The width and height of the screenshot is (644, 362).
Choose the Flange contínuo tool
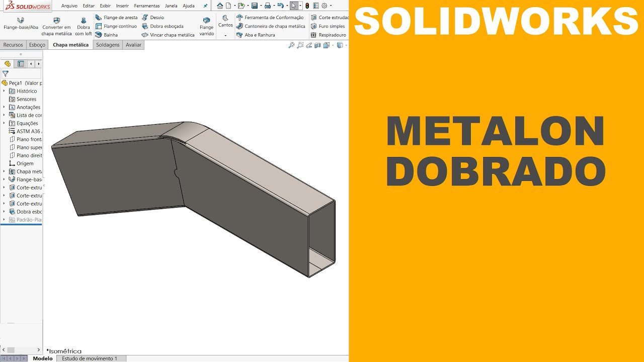(x=116, y=26)
